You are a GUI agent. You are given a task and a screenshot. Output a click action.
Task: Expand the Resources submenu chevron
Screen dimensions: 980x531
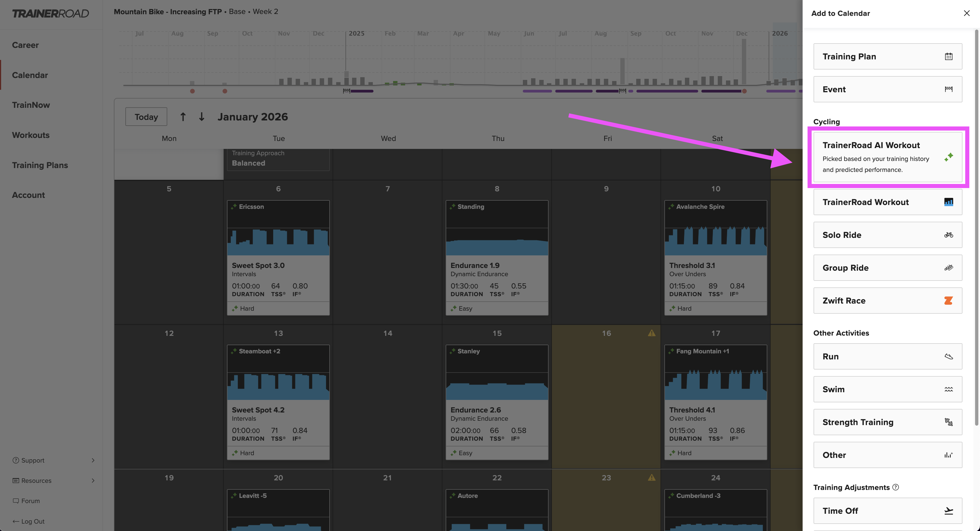pos(93,480)
